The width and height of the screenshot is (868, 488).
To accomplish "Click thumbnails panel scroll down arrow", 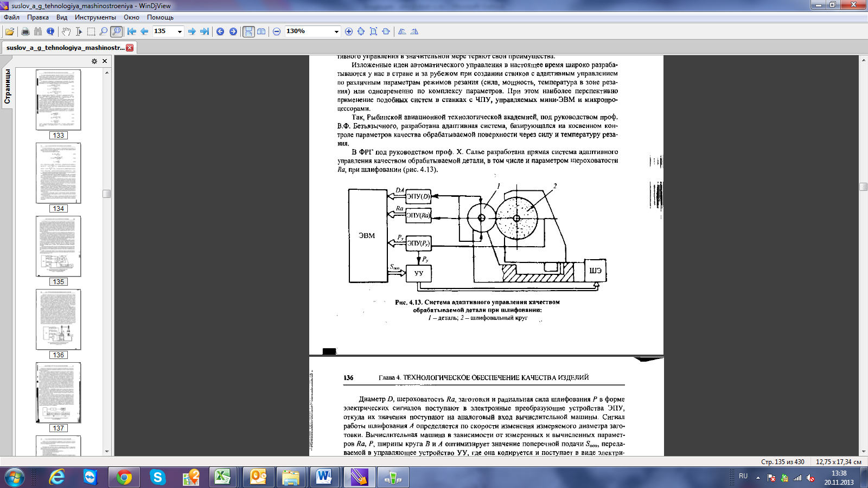I will pyautogui.click(x=107, y=451).
